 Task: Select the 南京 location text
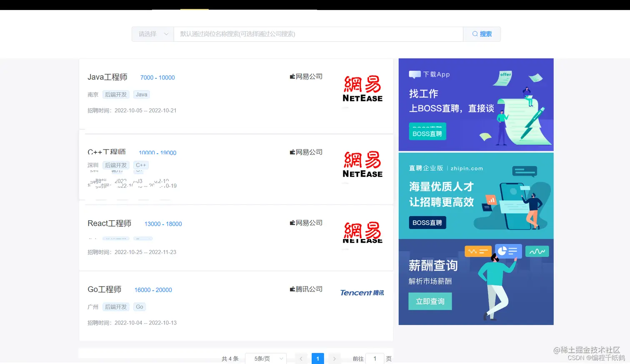pos(93,95)
